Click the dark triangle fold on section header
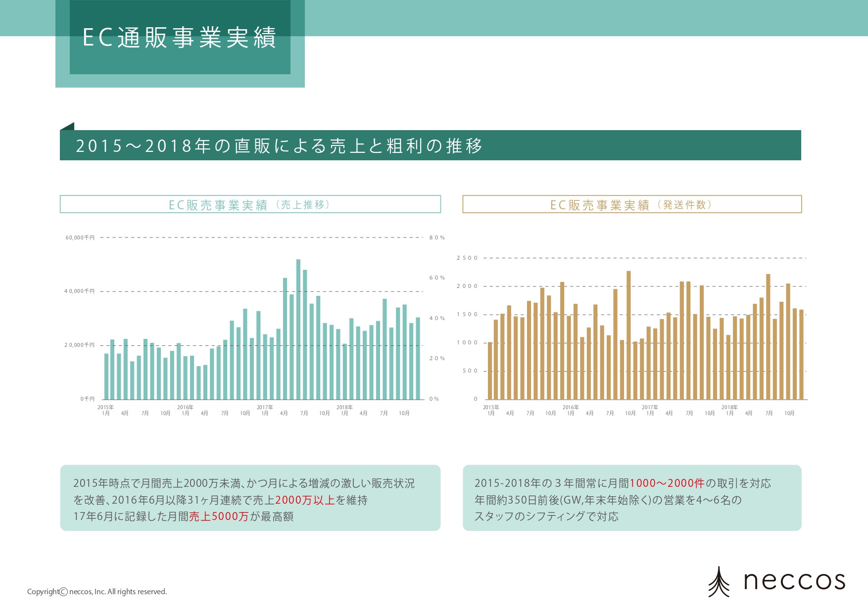Viewport: 868px width, 614px height. click(68, 127)
